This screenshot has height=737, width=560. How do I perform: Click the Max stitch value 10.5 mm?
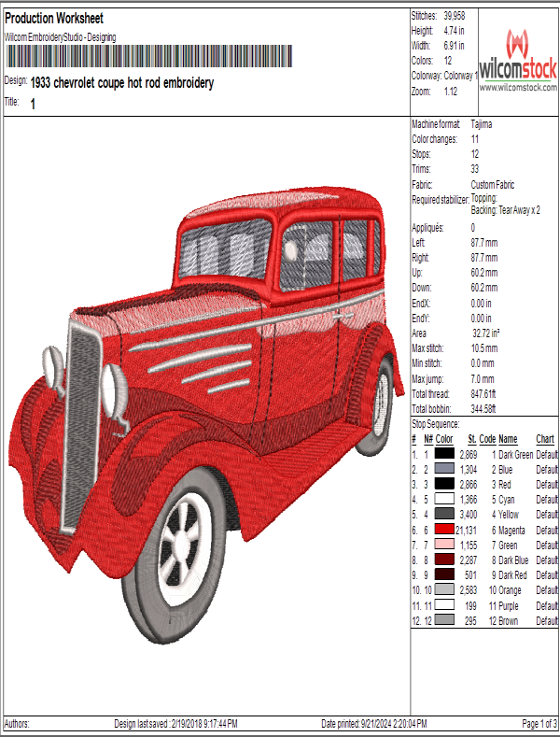pyautogui.click(x=484, y=348)
